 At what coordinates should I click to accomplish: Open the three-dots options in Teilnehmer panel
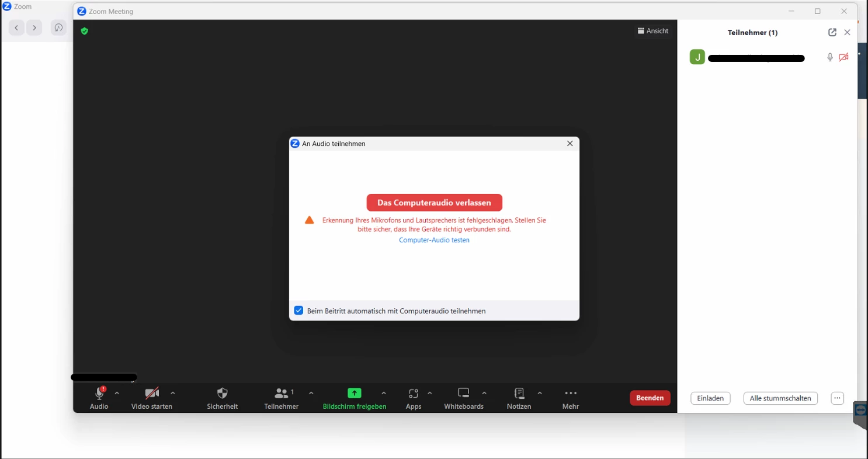click(838, 398)
